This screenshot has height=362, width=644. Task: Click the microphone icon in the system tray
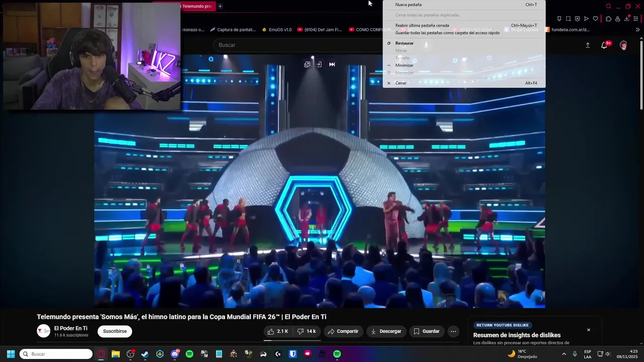coord(575,354)
